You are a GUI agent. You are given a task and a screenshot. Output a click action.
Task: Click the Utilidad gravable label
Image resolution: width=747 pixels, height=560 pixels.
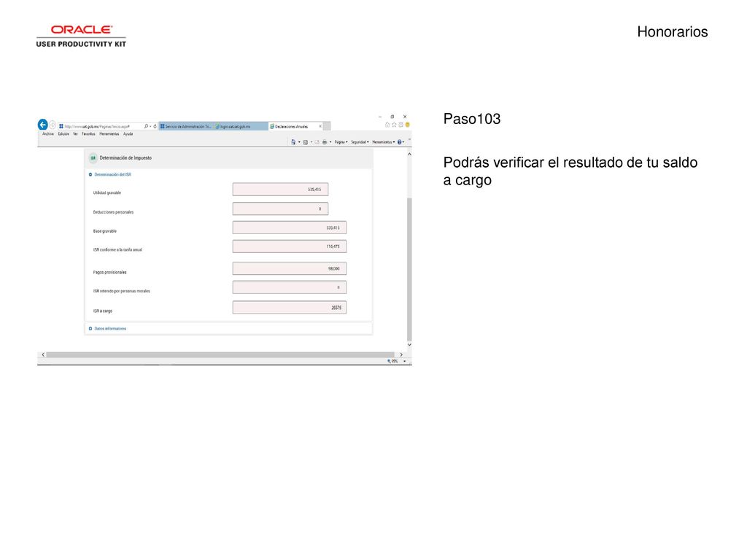(x=107, y=192)
